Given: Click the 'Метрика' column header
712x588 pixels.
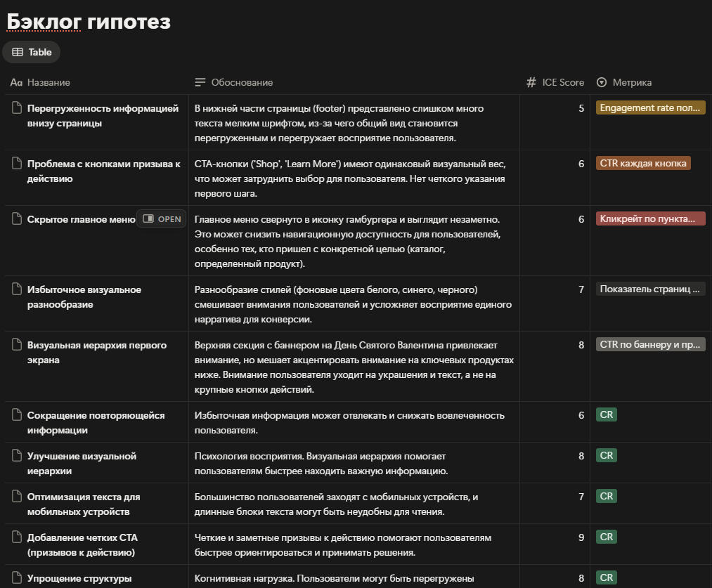Looking at the screenshot, I should [631, 82].
